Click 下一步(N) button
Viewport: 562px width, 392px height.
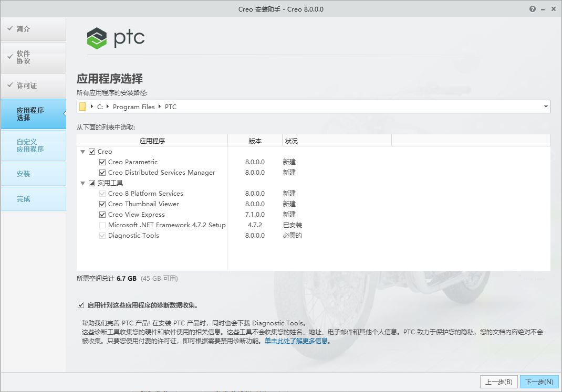[539, 382]
